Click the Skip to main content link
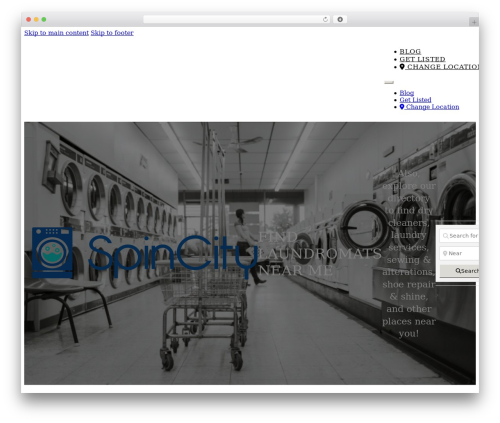The height and width of the screenshot is (423, 500). tap(56, 33)
